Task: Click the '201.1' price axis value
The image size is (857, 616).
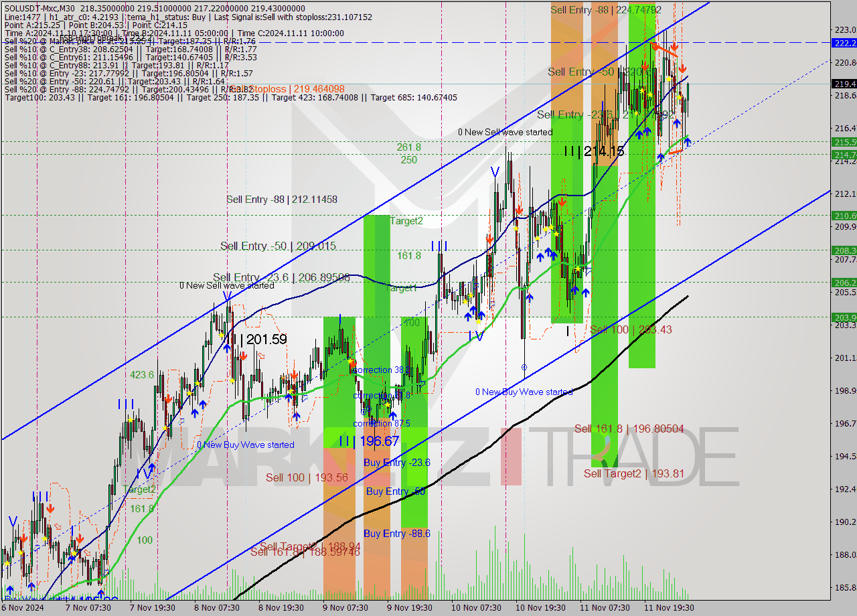Action: click(844, 358)
